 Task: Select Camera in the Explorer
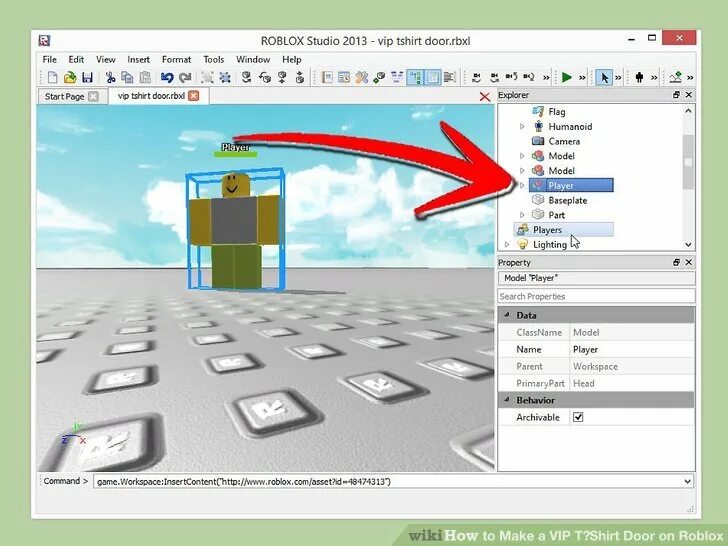(564, 141)
